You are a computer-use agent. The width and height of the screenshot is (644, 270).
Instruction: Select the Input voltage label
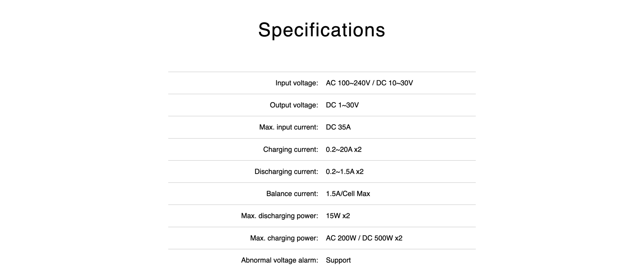click(x=297, y=83)
